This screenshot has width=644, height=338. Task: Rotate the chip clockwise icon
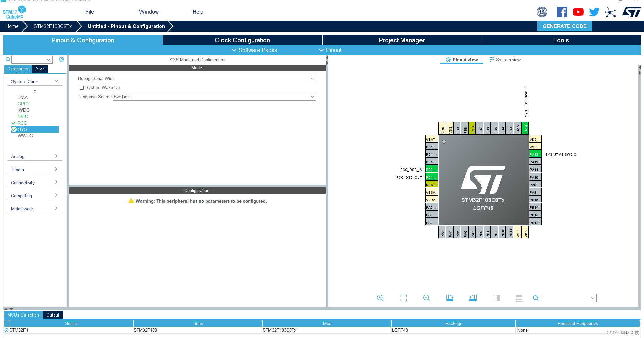[x=450, y=298]
